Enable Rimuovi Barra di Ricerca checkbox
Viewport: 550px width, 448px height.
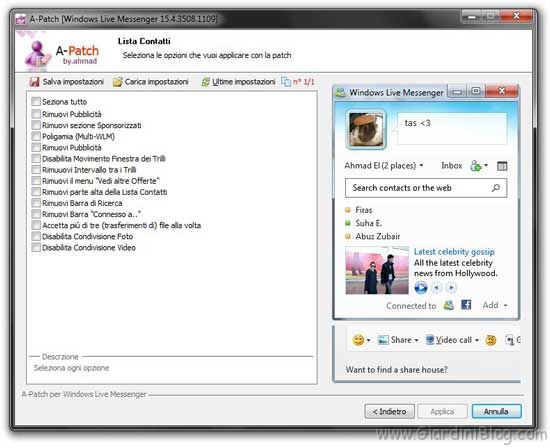[36, 203]
